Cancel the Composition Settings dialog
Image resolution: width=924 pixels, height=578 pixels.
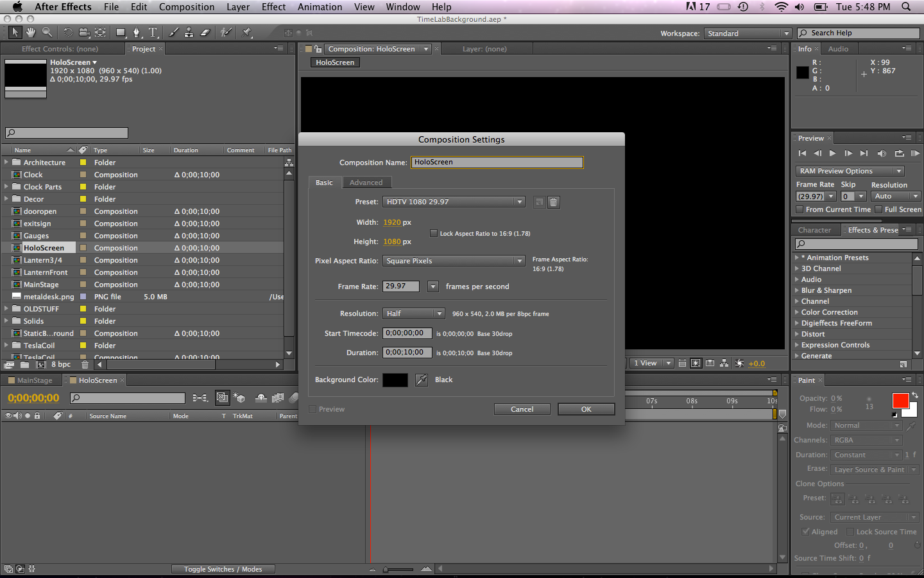pos(522,409)
